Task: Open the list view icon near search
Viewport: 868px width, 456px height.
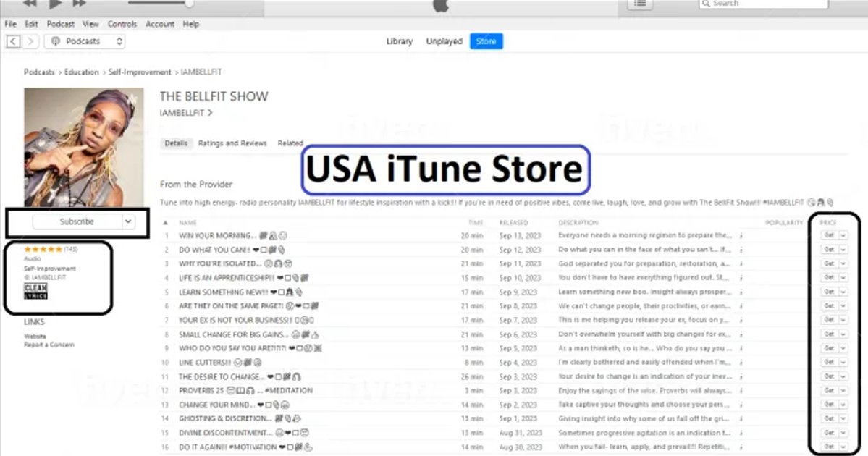Action: [x=640, y=4]
